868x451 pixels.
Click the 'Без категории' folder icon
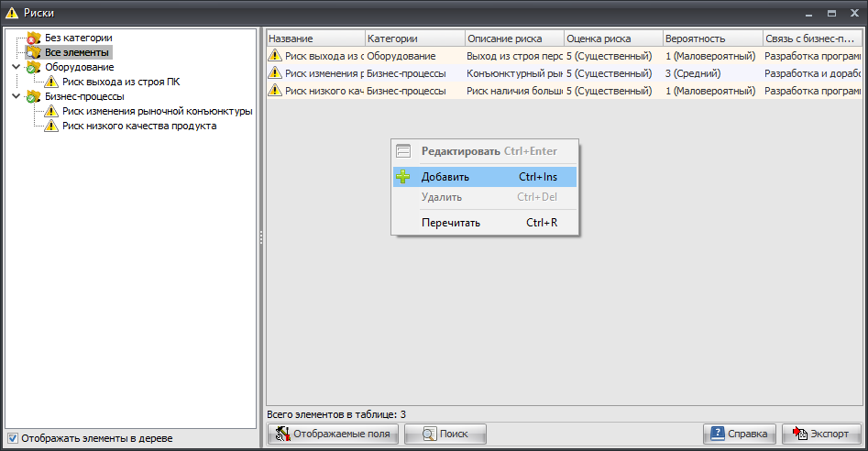pos(34,38)
